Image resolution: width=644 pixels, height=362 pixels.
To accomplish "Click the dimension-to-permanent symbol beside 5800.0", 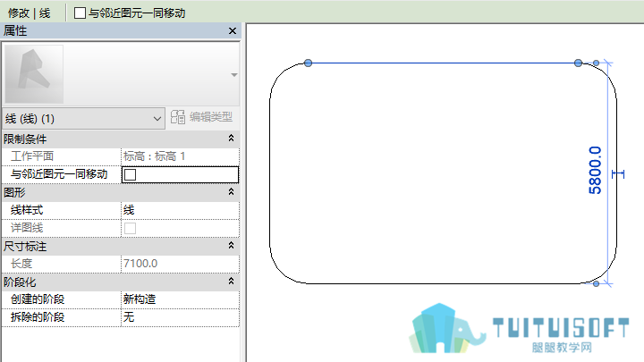I will [618, 174].
